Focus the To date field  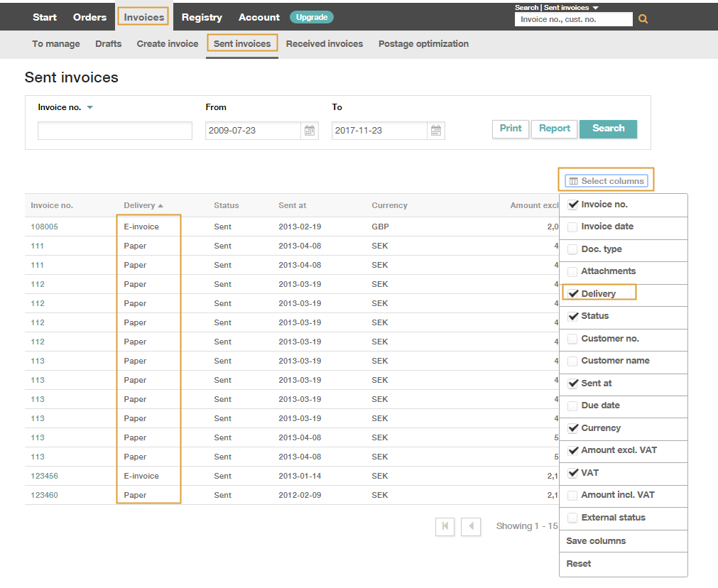click(x=379, y=131)
